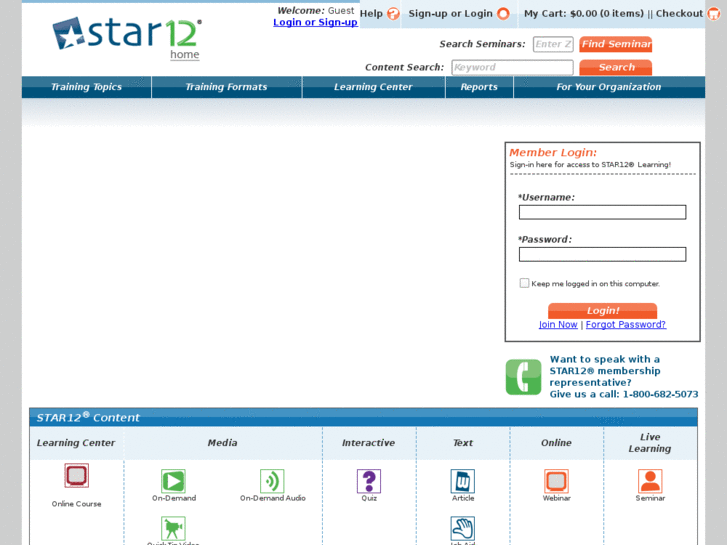Click the Webinar label
Screen dimensions: 727x545
coord(556,498)
